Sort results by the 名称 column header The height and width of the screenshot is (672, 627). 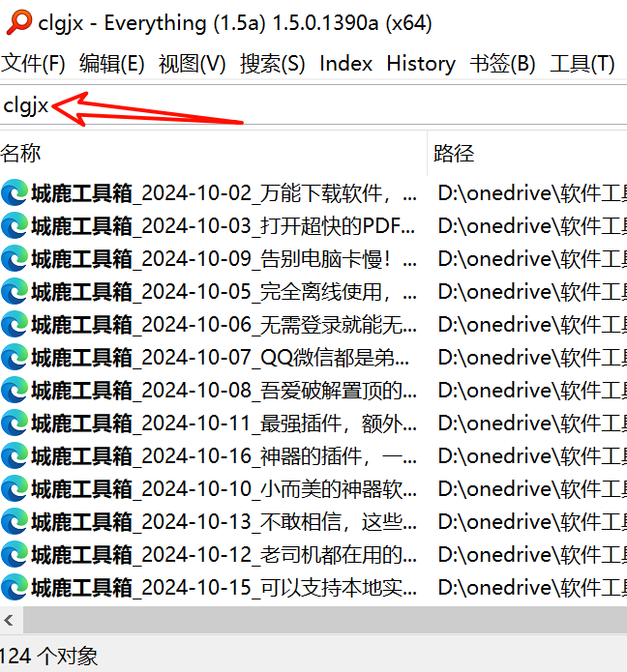(213, 153)
